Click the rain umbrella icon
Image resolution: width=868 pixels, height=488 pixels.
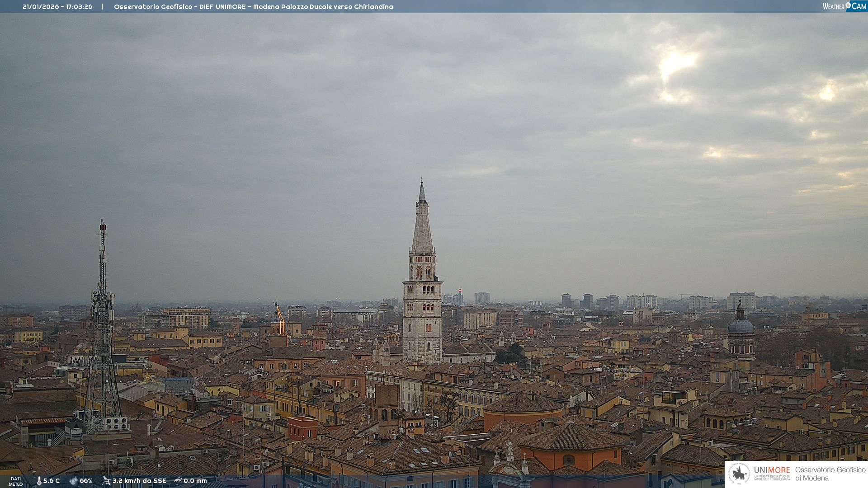tap(178, 481)
